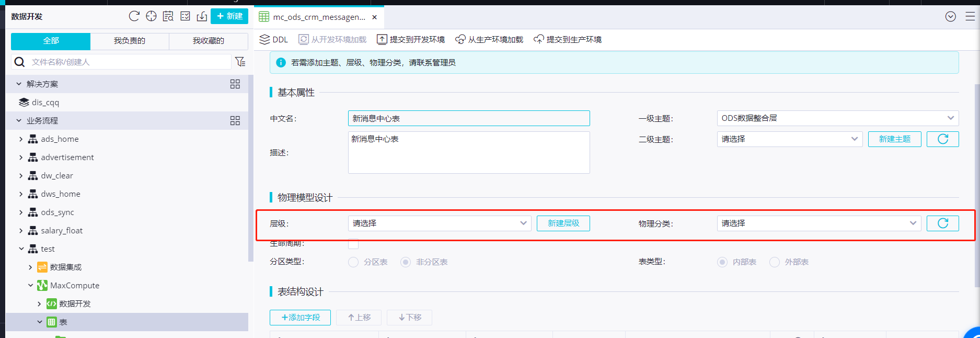The image size is (980, 338).
Task: Click 从开发环境加载 toolbar item
Action: (x=332, y=39)
